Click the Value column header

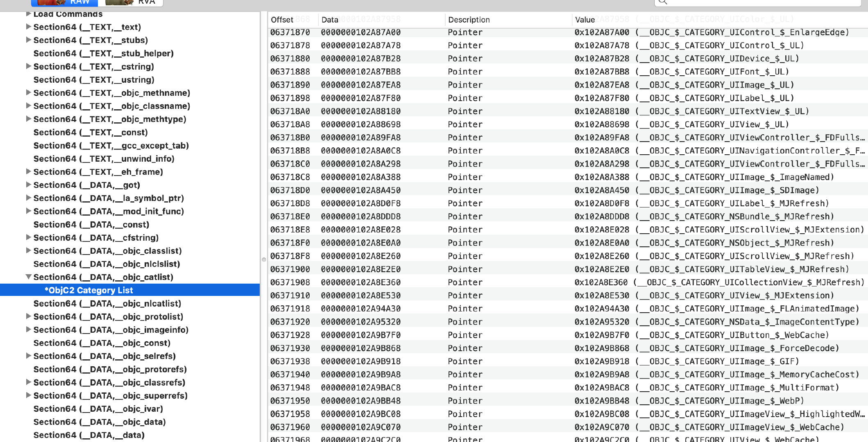point(585,20)
